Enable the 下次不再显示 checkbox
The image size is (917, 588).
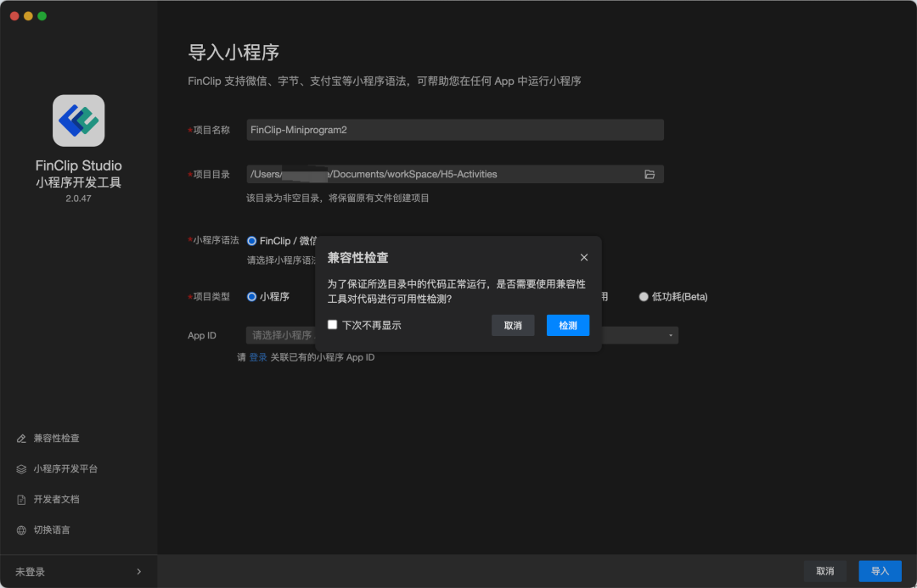coord(332,324)
